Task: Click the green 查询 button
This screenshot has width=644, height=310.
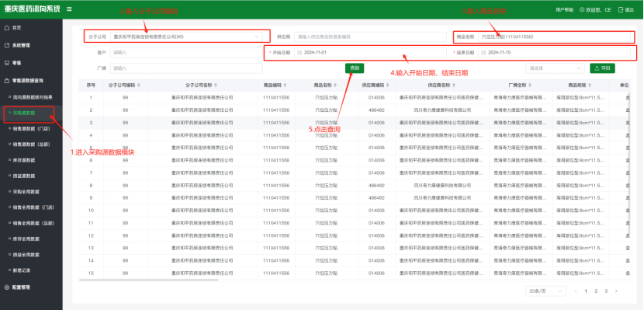Action: (355, 68)
